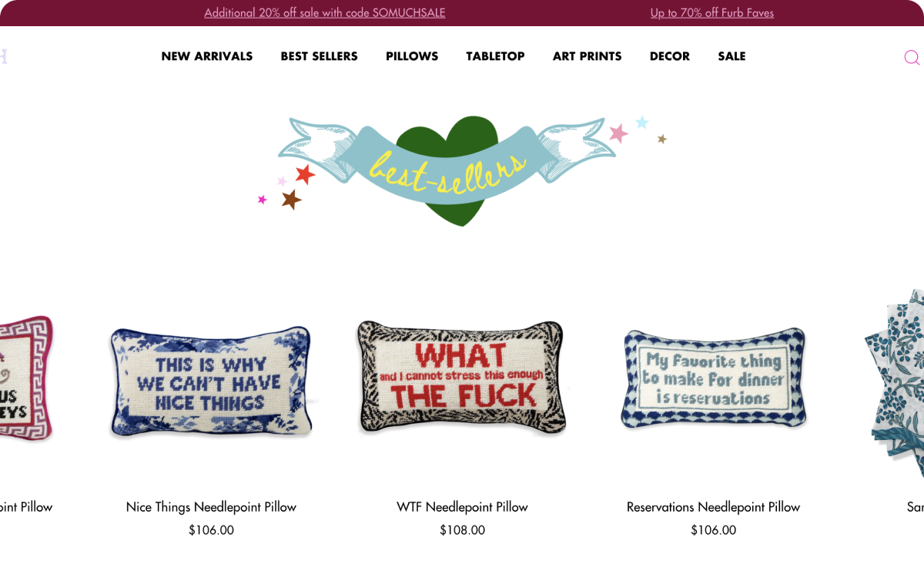Screen dimensions: 924x578
Task: Select TABLETOP in the nav bar
Action: 495,56
